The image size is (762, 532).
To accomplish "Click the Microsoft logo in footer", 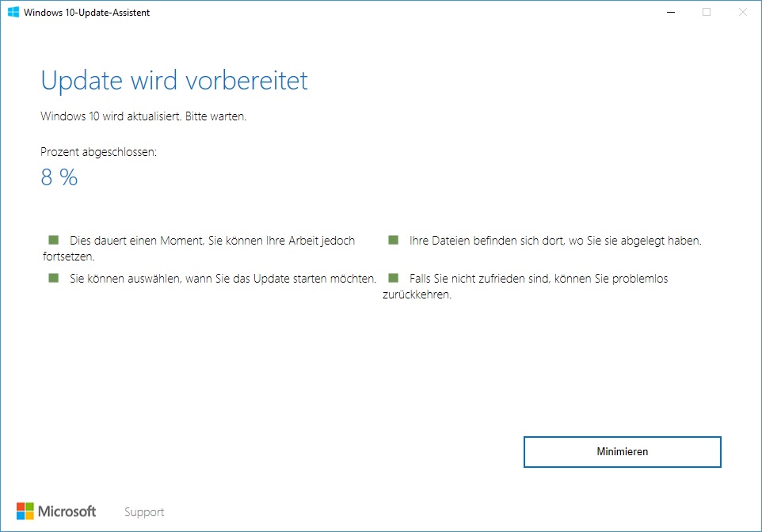I will coord(56,511).
